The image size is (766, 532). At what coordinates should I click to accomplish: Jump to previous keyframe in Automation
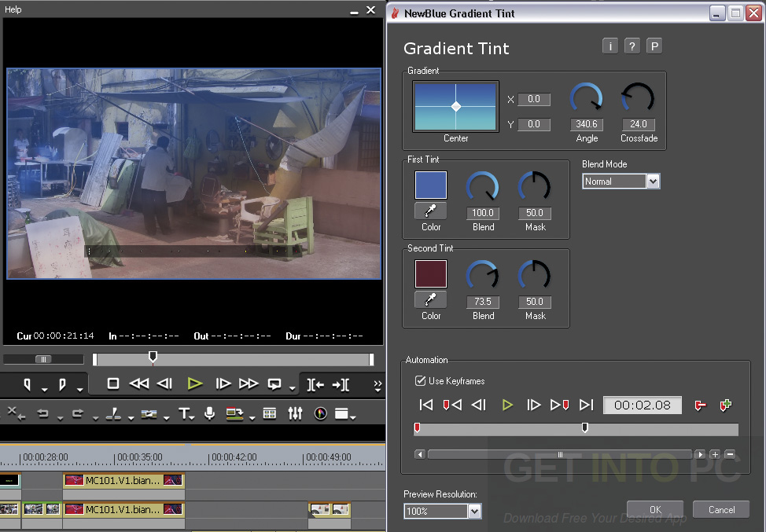(452, 405)
